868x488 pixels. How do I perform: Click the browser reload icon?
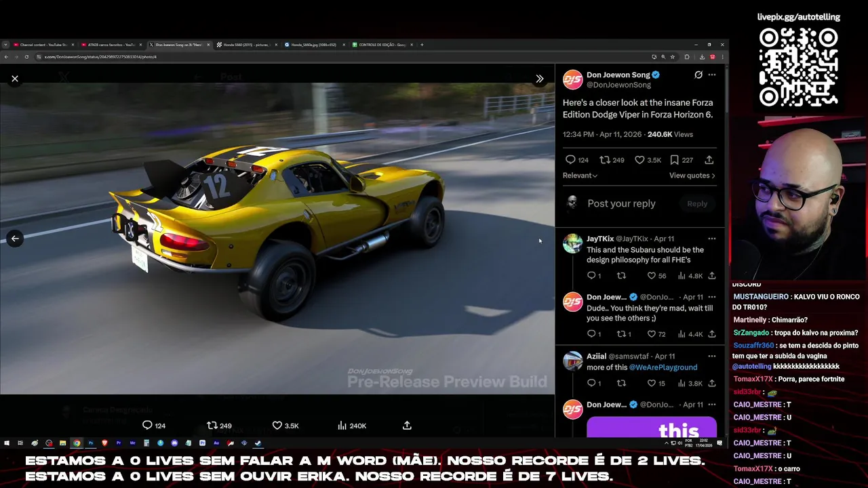pyautogui.click(x=26, y=57)
